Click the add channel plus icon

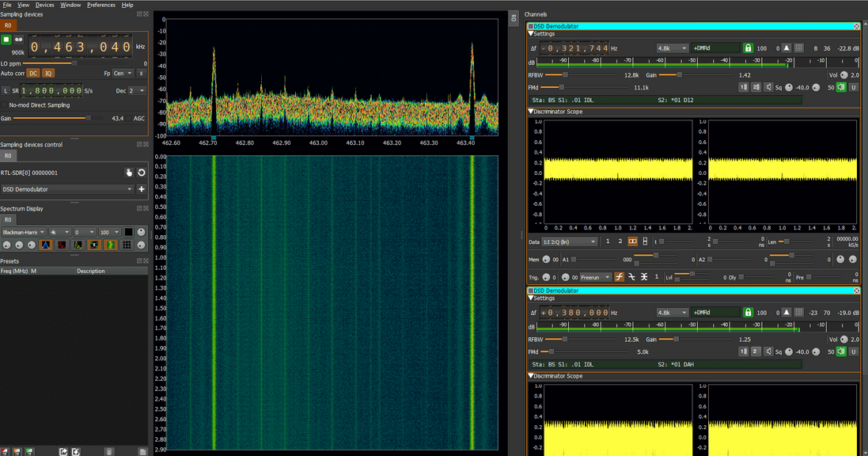[142, 189]
